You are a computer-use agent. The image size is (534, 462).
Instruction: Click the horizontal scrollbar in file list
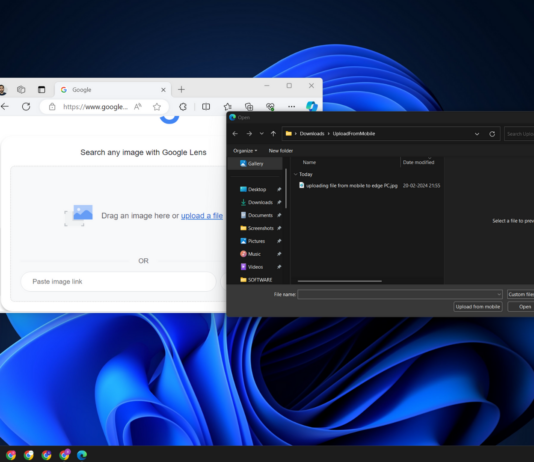pos(339,281)
